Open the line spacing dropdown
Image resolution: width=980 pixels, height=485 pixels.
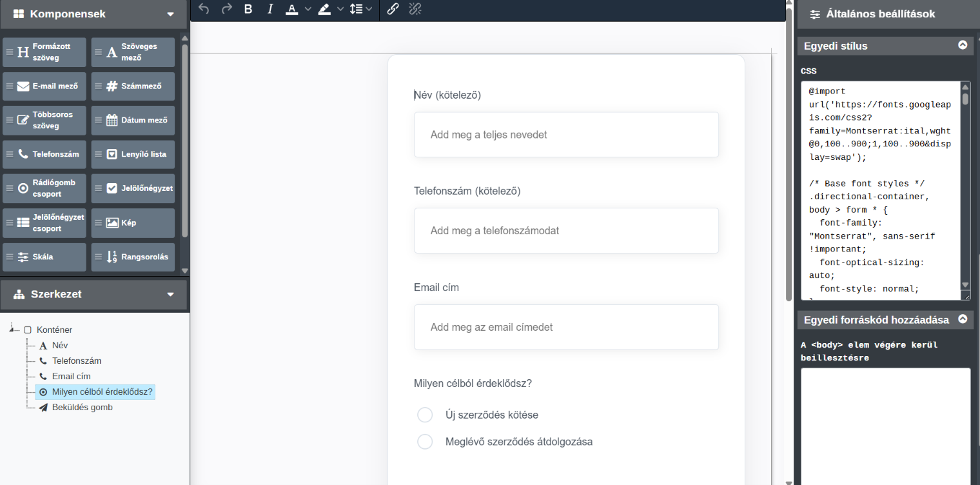(x=360, y=9)
